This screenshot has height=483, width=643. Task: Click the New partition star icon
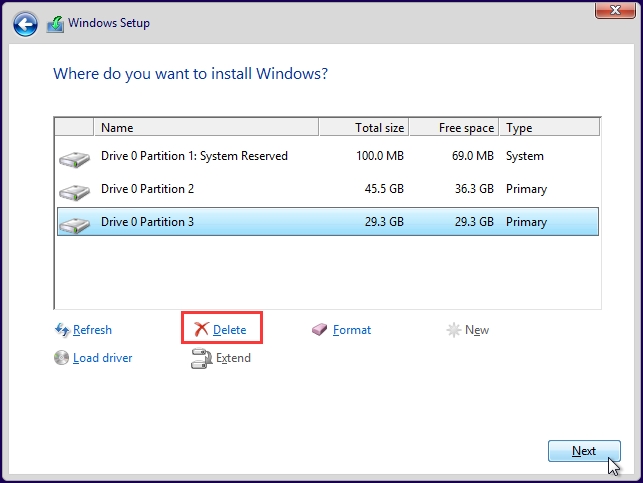tap(454, 330)
